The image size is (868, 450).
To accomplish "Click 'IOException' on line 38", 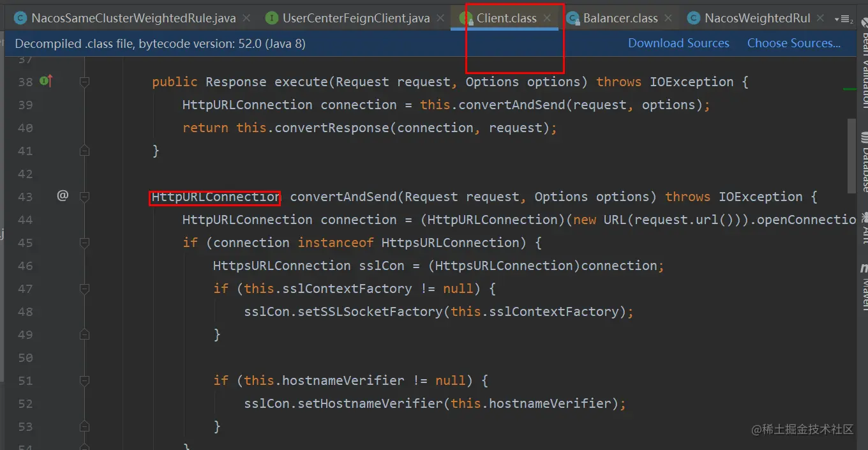I will click(692, 82).
